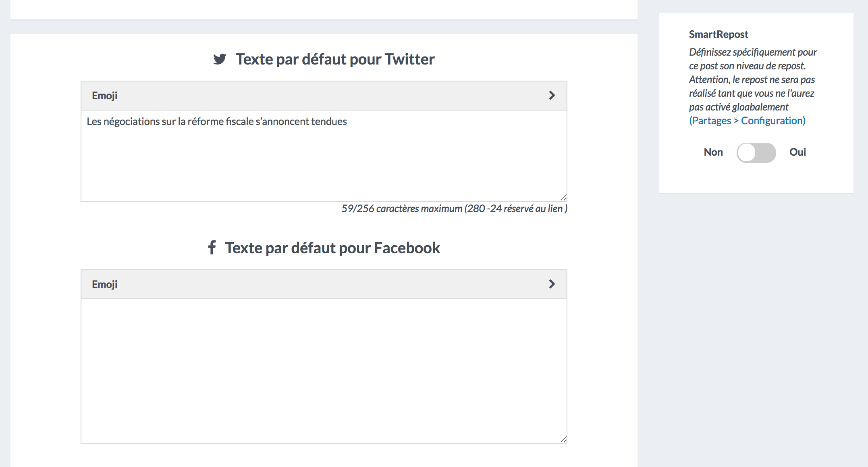The width and height of the screenshot is (868, 467).
Task: Click the Twitter textarea resize handle
Action: tap(563, 197)
